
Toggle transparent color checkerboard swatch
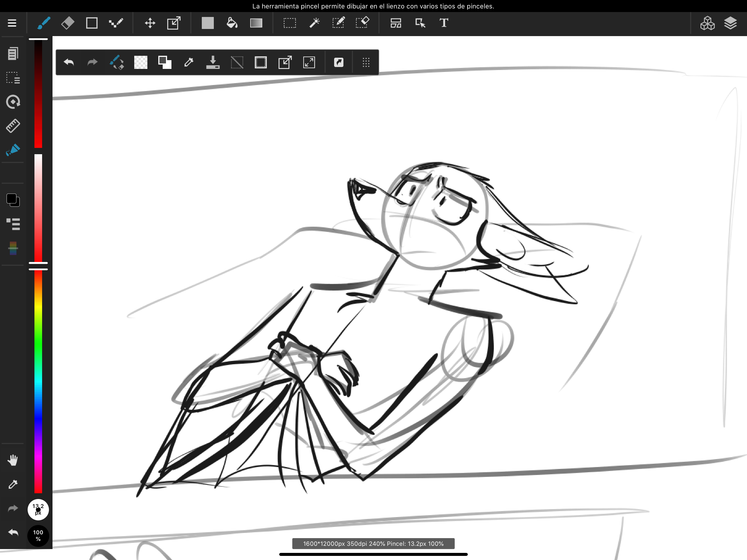tap(141, 63)
